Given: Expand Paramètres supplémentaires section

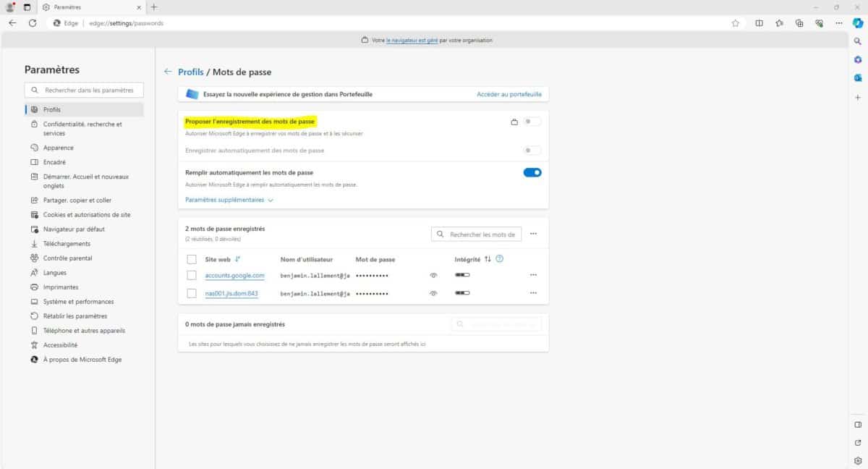Looking at the screenshot, I should pyautogui.click(x=229, y=200).
